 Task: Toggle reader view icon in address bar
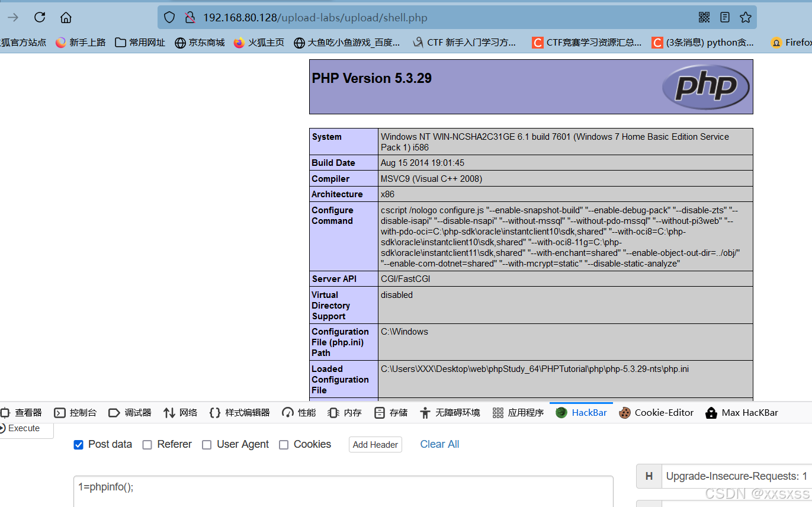click(725, 17)
